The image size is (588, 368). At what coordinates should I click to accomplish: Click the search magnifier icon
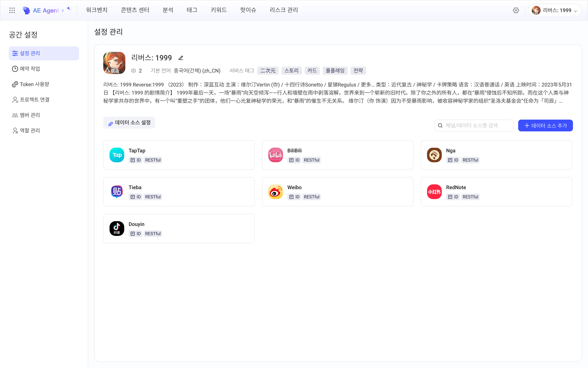(x=440, y=126)
